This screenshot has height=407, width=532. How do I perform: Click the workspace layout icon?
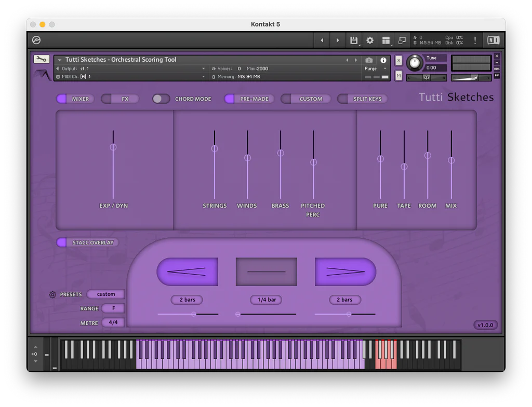coord(385,40)
